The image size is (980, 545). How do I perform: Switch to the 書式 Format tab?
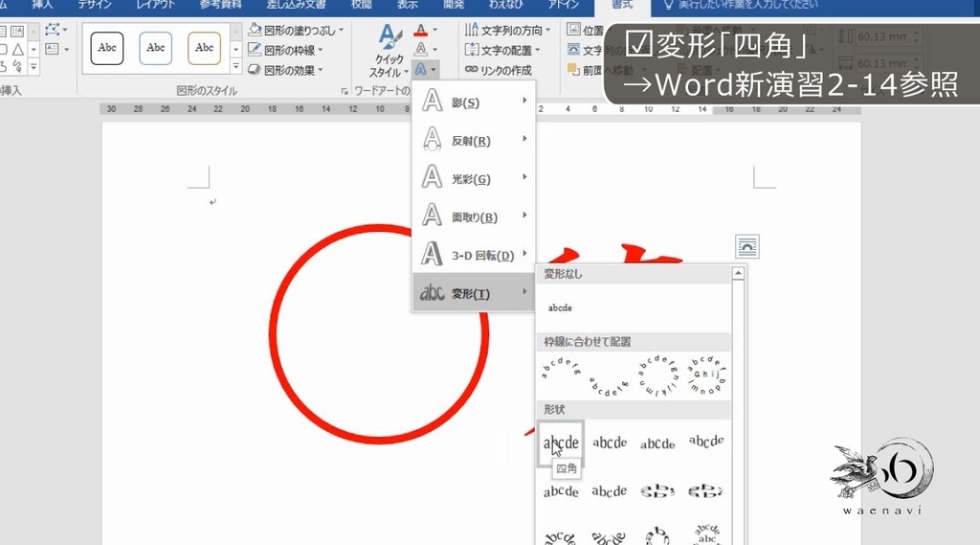(622, 5)
